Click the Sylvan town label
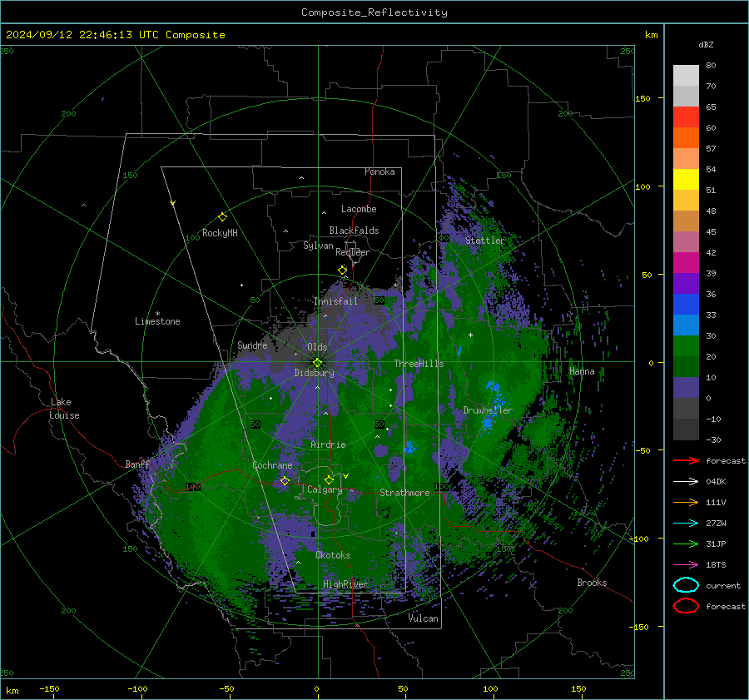 click(x=318, y=246)
